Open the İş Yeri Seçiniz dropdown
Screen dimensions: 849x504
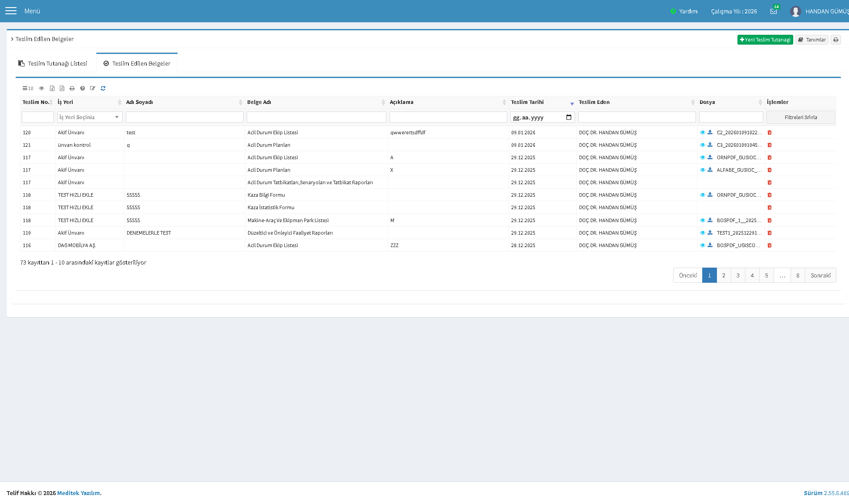pos(90,117)
